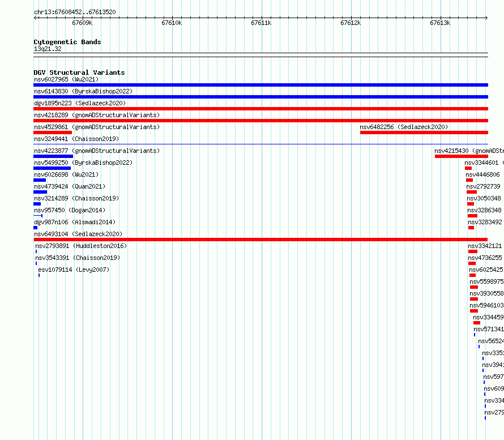Screen dimensions: 504x440
Task: Click the blue bar under nsv4223877
Action: [53, 156]
